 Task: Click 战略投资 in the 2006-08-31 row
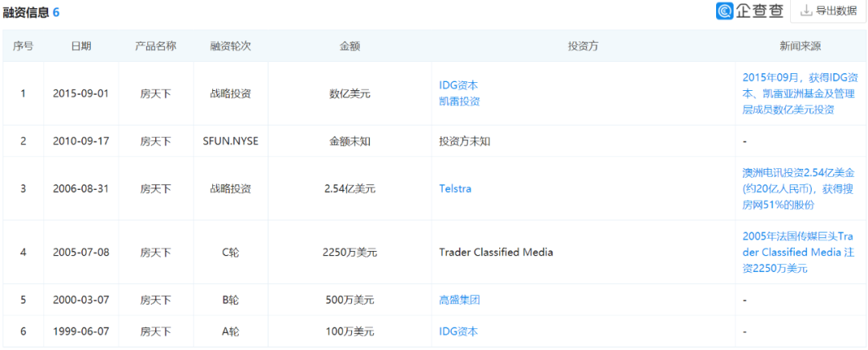pos(231,188)
